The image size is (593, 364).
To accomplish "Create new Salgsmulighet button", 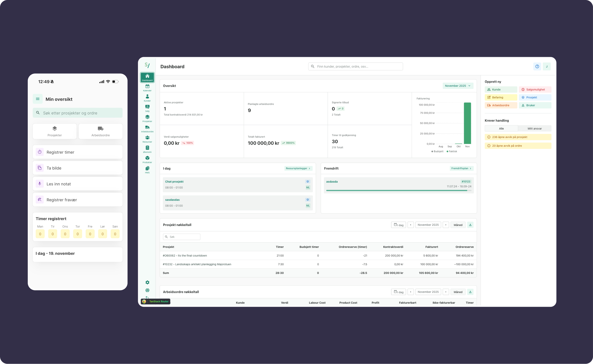I will [535, 90].
